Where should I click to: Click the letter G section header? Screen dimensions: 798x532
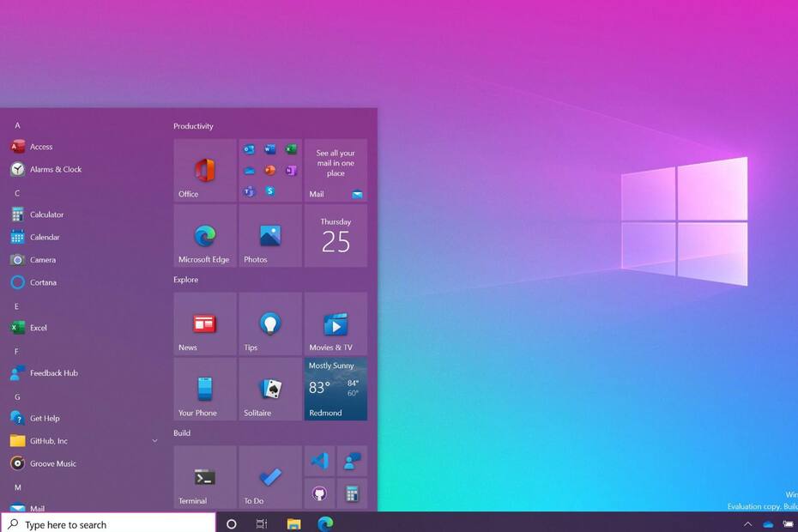pos(17,396)
